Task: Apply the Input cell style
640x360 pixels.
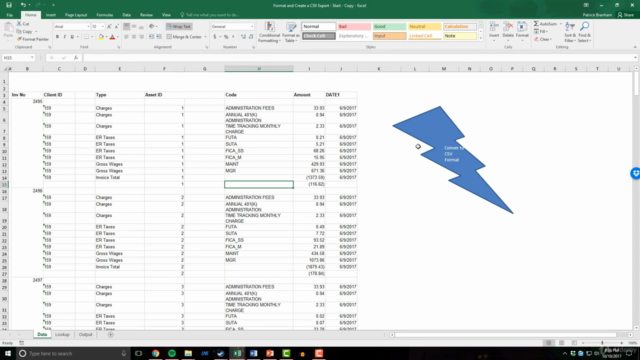Action: [x=389, y=36]
